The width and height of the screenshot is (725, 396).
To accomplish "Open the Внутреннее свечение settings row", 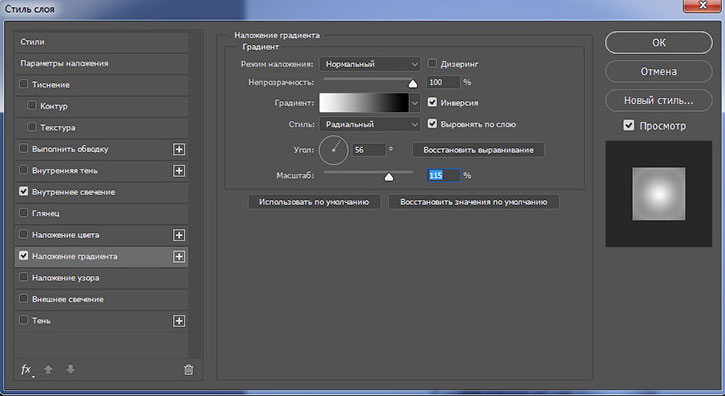I will (x=102, y=192).
